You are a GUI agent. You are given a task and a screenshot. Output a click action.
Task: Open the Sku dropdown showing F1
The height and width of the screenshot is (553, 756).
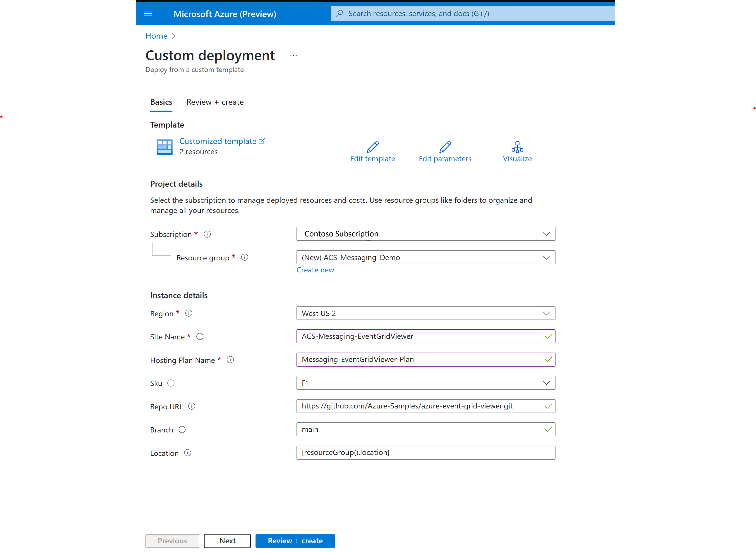pos(426,383)
